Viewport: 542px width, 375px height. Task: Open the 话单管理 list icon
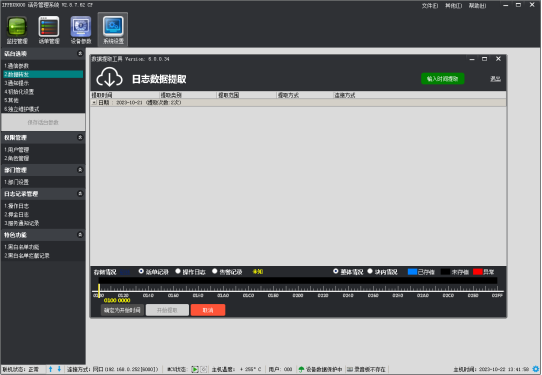coord(49,27)
